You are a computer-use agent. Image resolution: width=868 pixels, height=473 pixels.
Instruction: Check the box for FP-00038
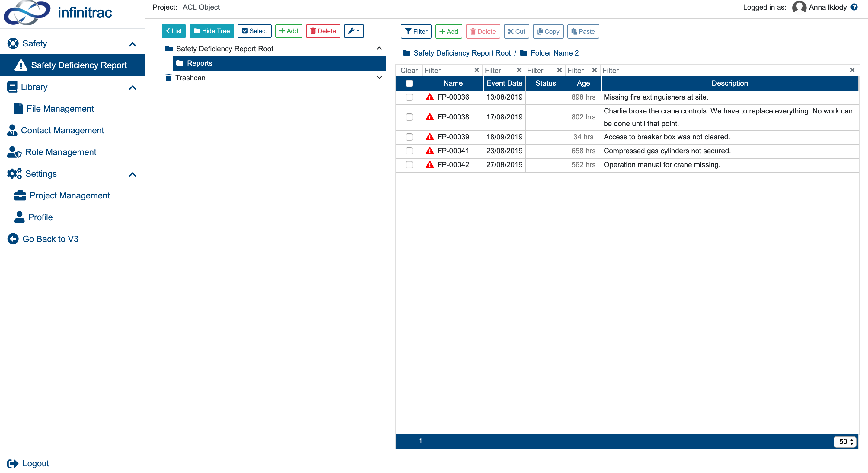pos(409,117)
